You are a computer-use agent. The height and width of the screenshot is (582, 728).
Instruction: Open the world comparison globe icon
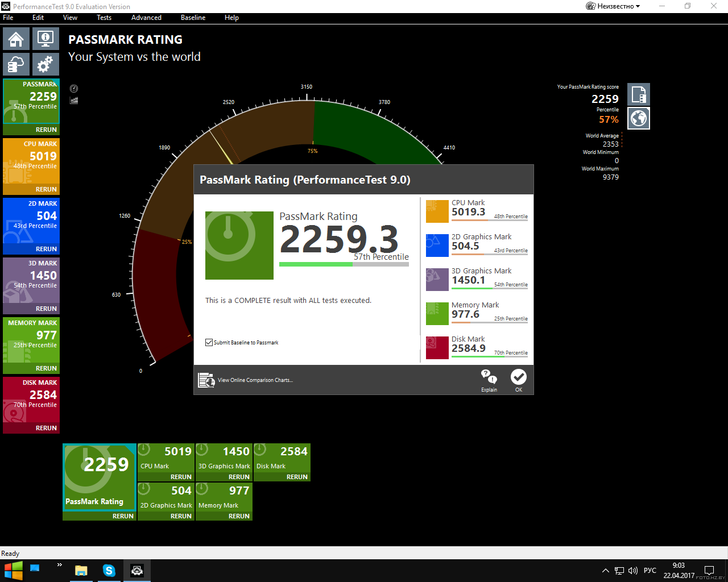pos(639,118)
